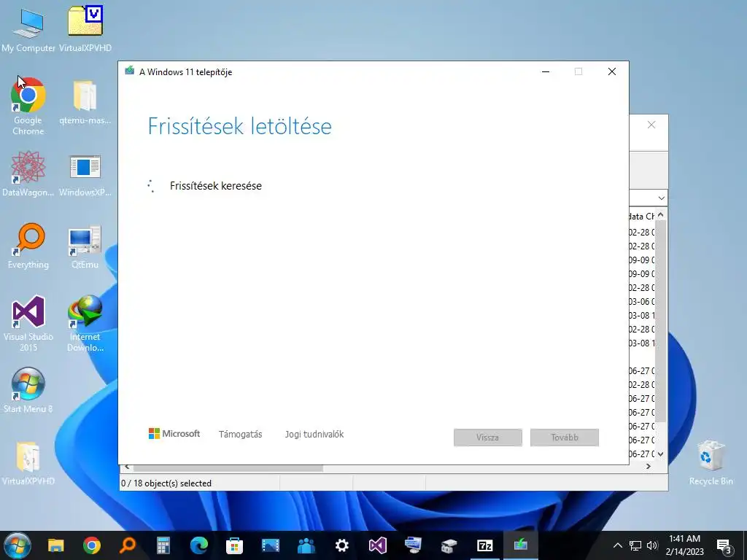Open the volume tray icon
This screenshot has width=747, height=560.
click(x=652, y=545)
